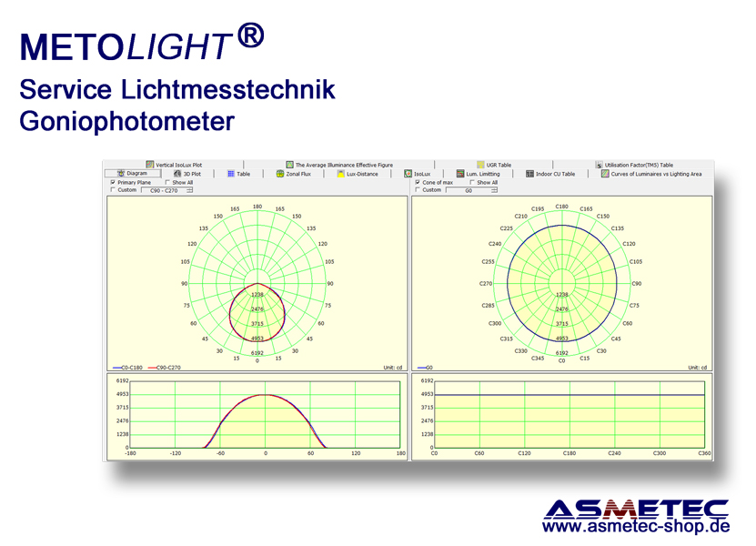
Task: Click the www.asmetec-shop.de link
Action: pyautogui.click(x=636, y=526)
